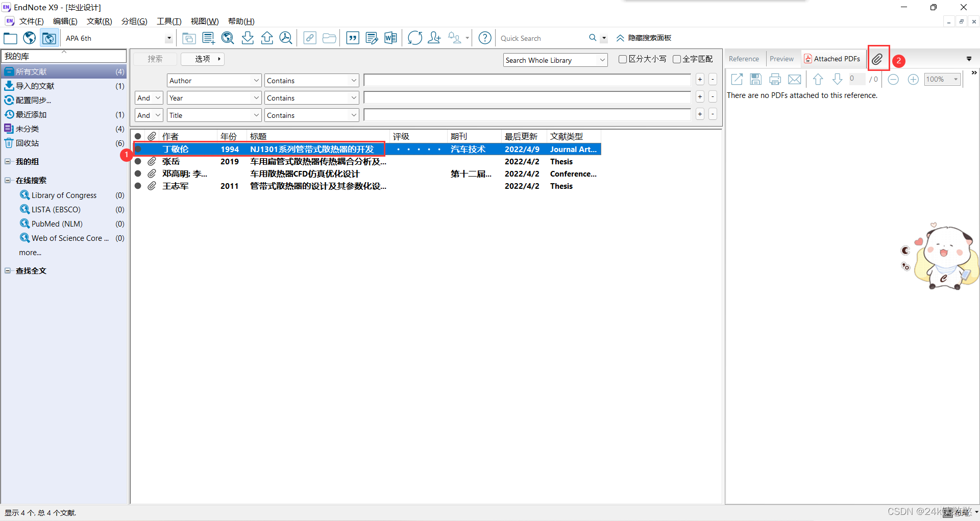Enable the 全字匹配 whole-word checkbox
The width and height of the screenshot is (980, 521).
pyautogui.click(x=677, y=59)
